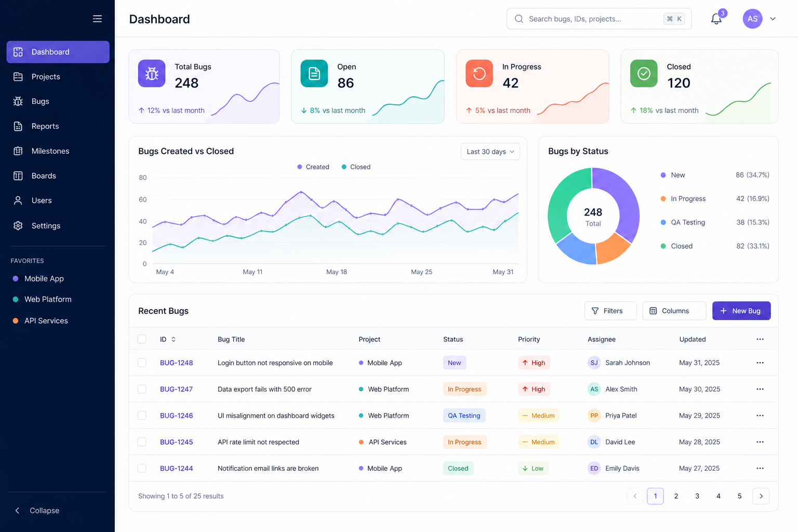Open row actions for BUG-1245
Viewport: 798px width, 532px height.
click(760, 442)
